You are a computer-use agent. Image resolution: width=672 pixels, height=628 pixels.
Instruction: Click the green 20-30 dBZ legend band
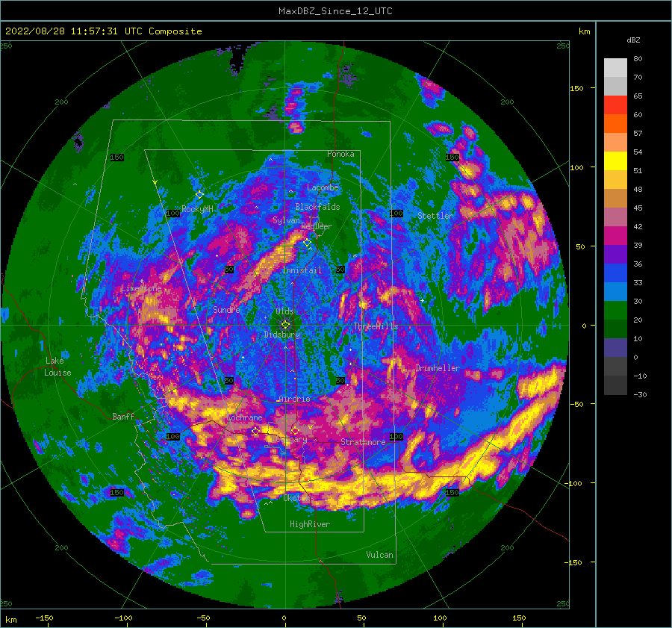[615, 311]
